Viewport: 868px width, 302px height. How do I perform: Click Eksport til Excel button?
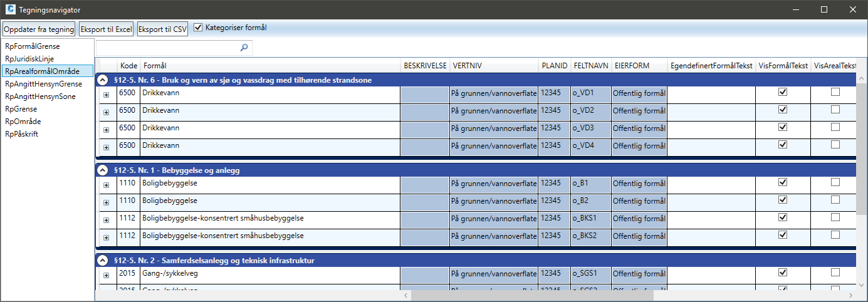[106, 29]
